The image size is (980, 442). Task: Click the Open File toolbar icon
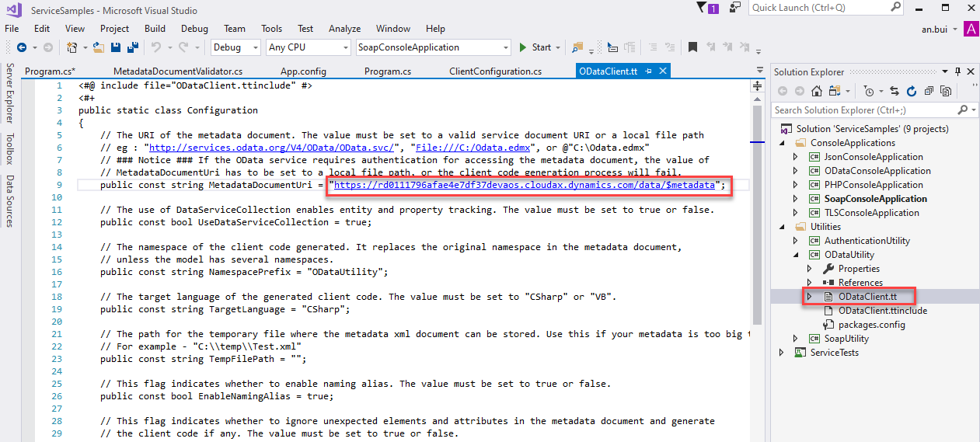(x=99, y=47)
